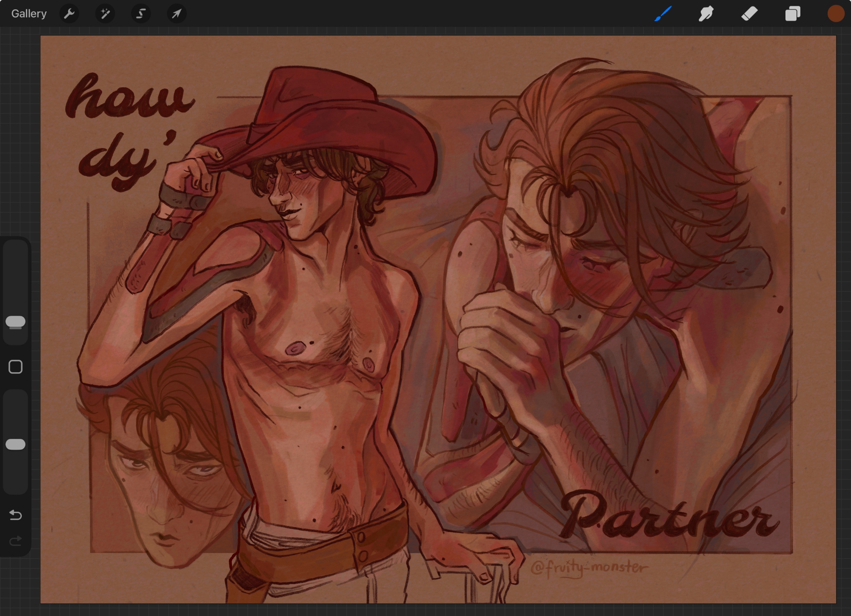851x616 pixels.
Task: Redo with the greyed-out arrow
Action: [15, 541]
